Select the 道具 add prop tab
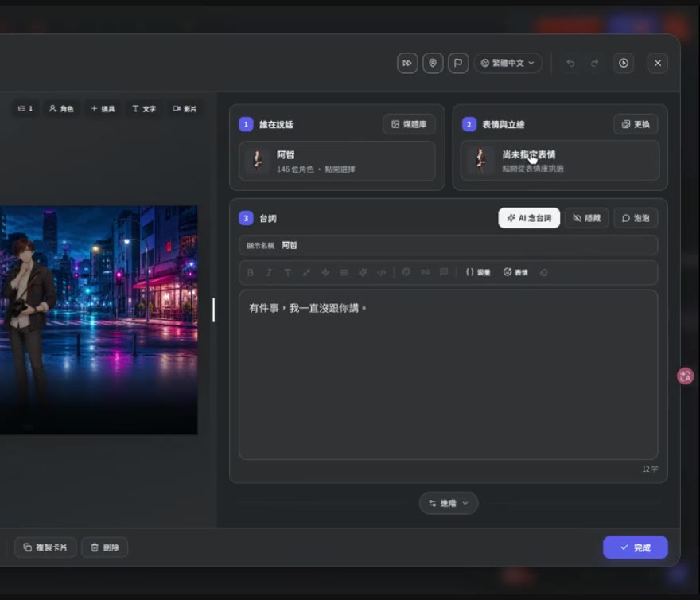 [x=103, y=108]
